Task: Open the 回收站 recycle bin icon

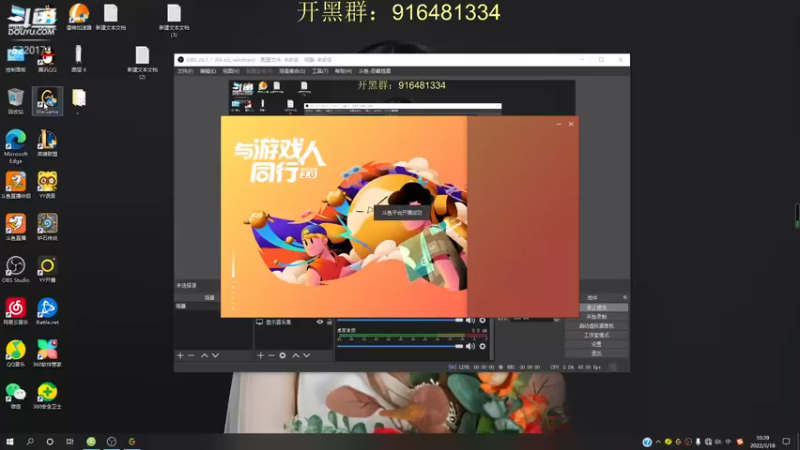Action: coord(16,101)
